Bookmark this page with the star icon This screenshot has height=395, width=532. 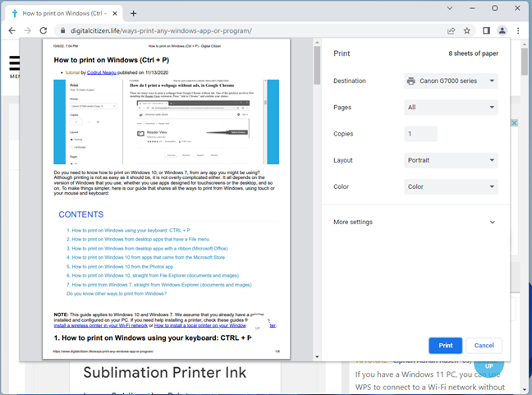coord(467,31)
